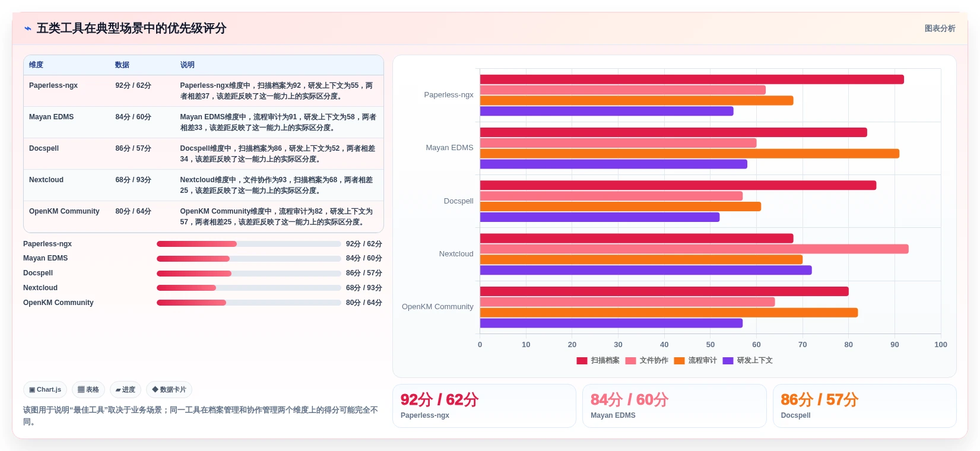This screenshot has width=980, height=451.
Task: Select the 数据卡片 tag chip
Action: [169, 390]
